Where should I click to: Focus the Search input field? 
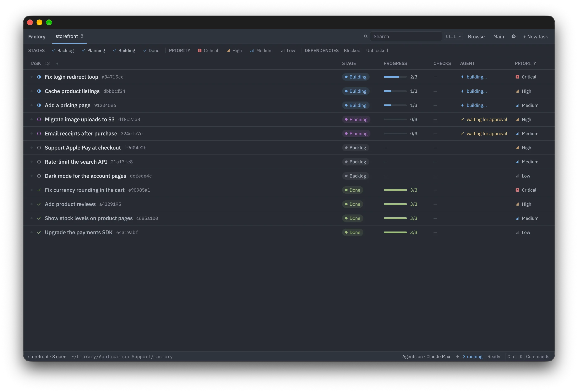click(x=406, y=37)
